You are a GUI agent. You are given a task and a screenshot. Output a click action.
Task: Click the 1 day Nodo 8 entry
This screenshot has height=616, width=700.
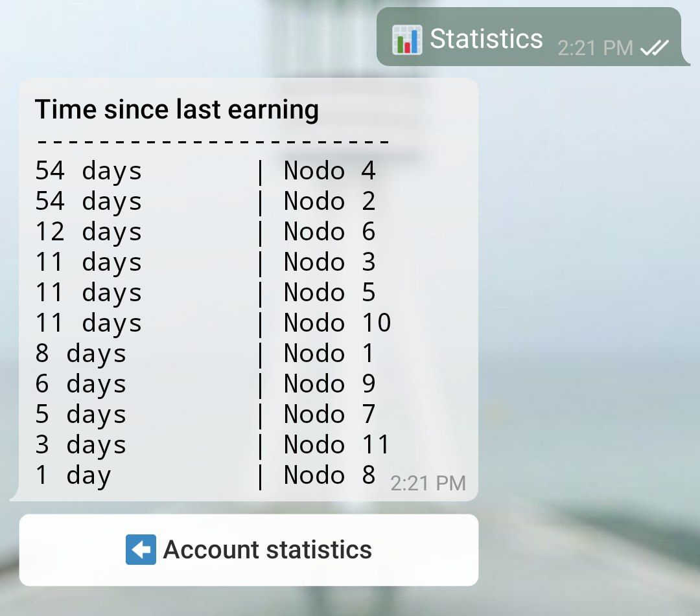[205, 475]
